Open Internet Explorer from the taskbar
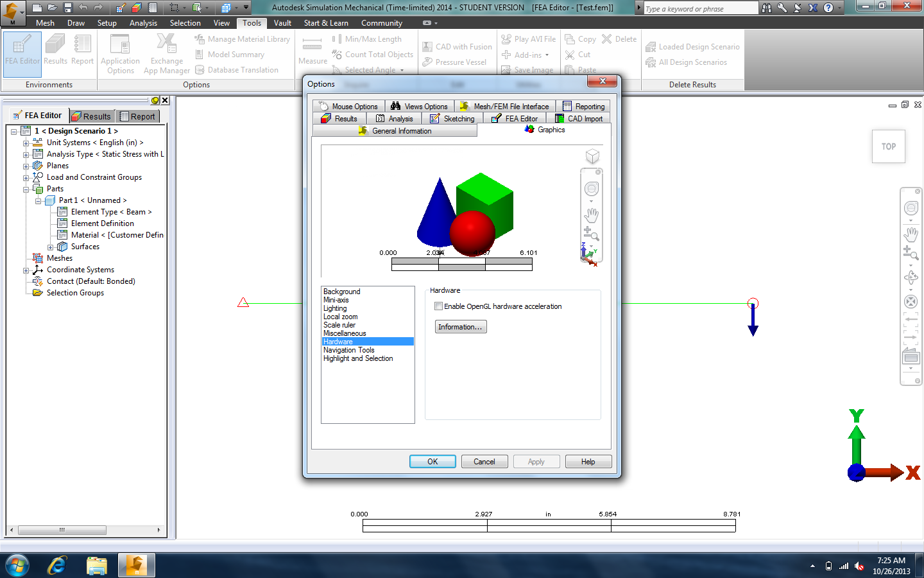 (x=57, y=566)
